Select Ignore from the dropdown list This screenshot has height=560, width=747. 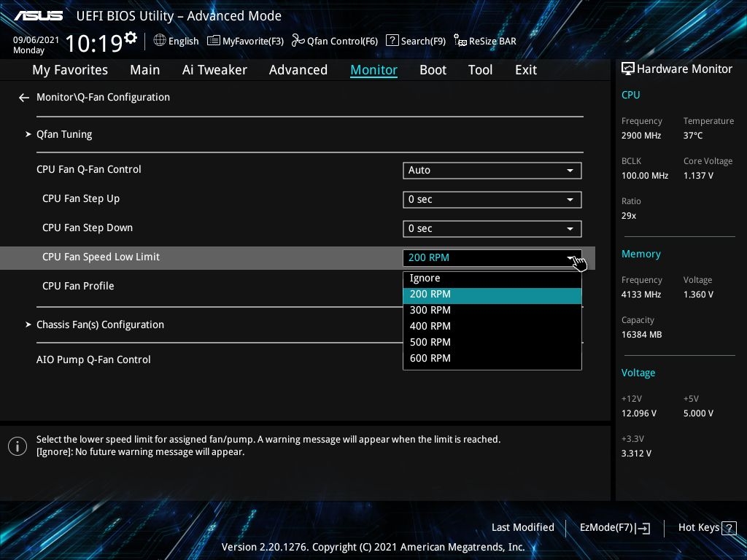click(492, 278)
